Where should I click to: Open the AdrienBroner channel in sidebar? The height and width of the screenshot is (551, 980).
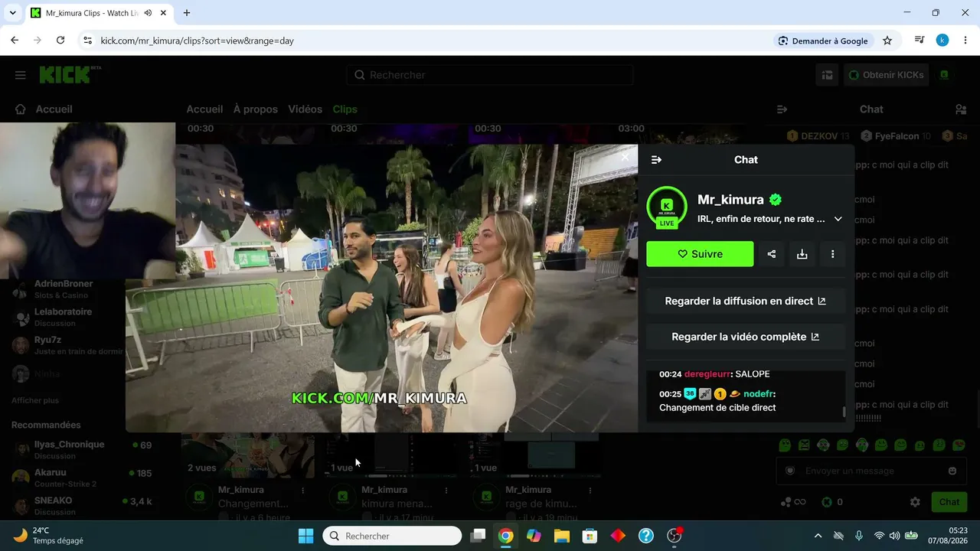coord(64,289)
